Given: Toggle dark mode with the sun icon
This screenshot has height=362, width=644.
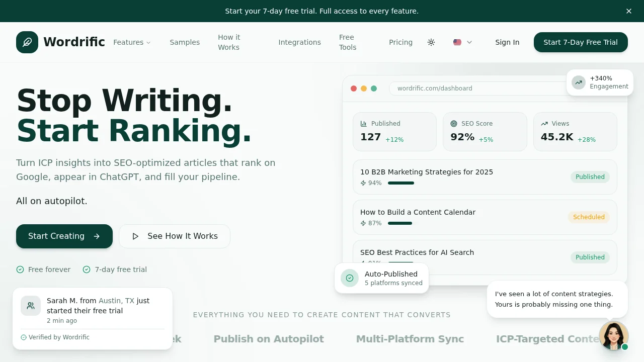Looking at the screenshot, I should coord(431,42).
